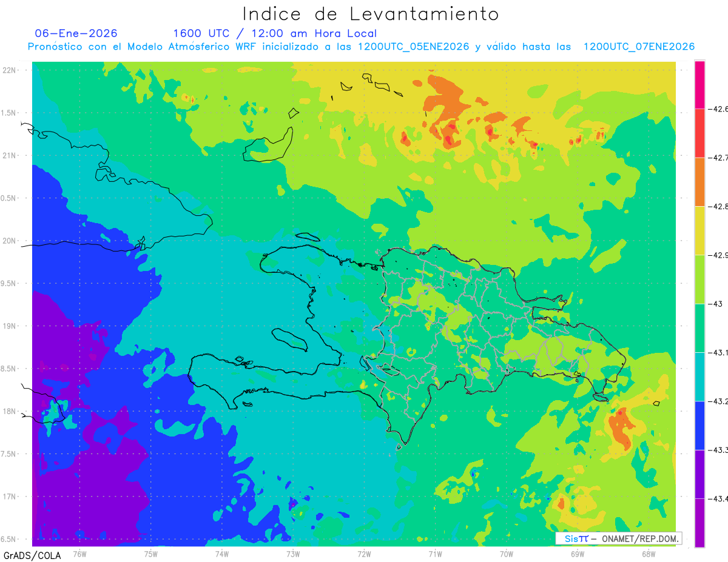Viewport: 728px width, 562px height.
Task: Click the '20N' latitude label
Action: coord(9,241)
